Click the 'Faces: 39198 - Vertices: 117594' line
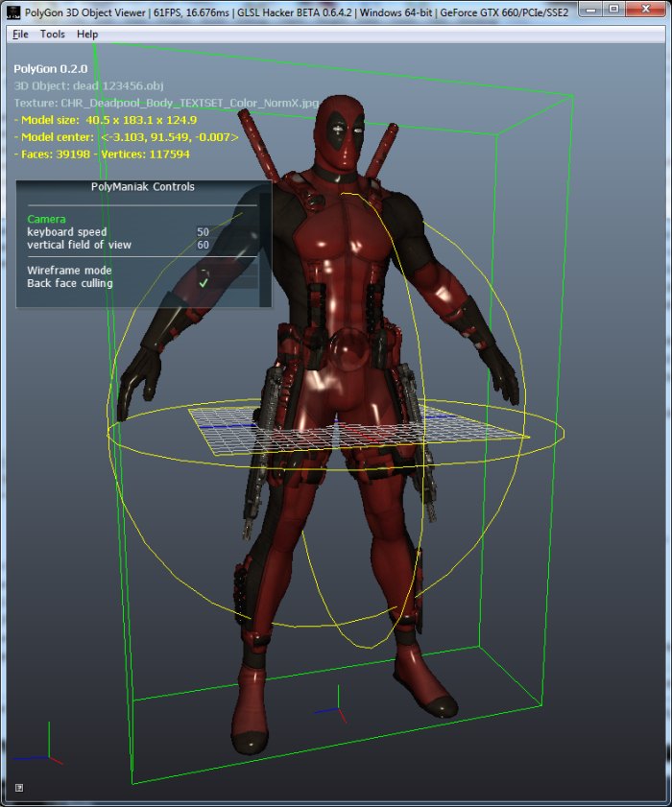 point(102,154)
